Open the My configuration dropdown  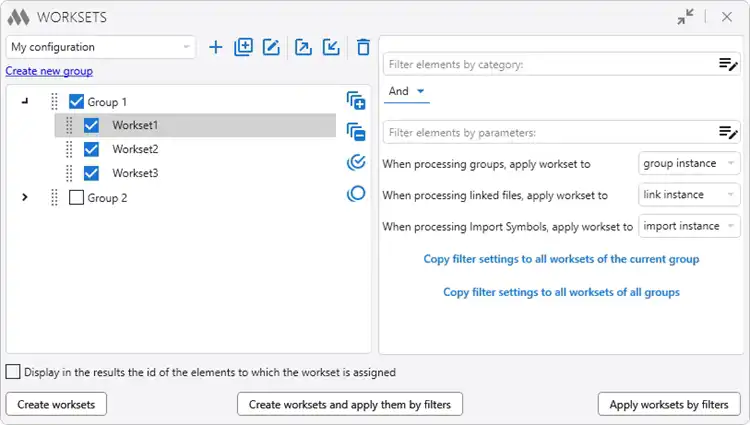click(x=100, y=47)
